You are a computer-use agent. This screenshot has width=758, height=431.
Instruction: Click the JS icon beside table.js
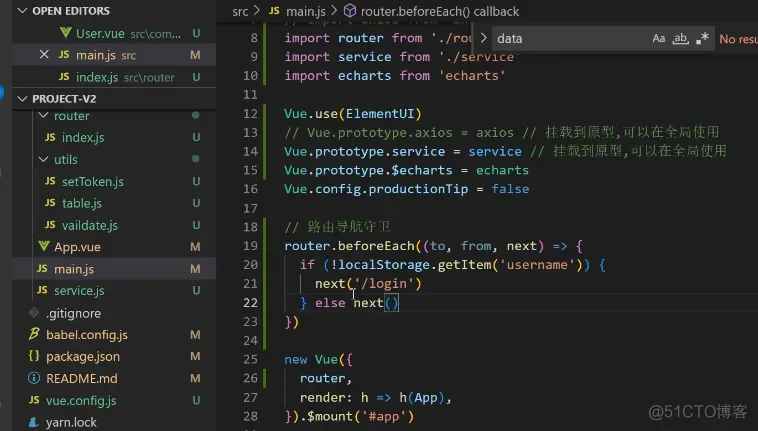click(x=50, y=202)
